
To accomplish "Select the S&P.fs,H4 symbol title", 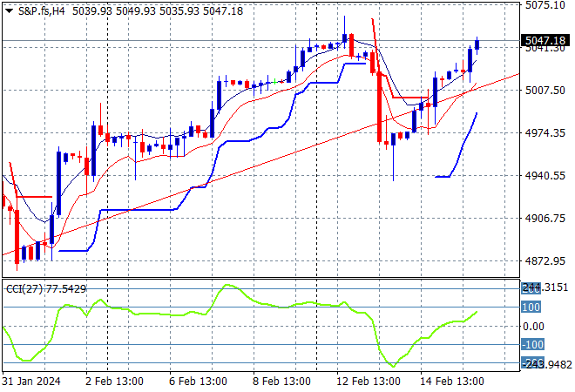I will [42, 11].
